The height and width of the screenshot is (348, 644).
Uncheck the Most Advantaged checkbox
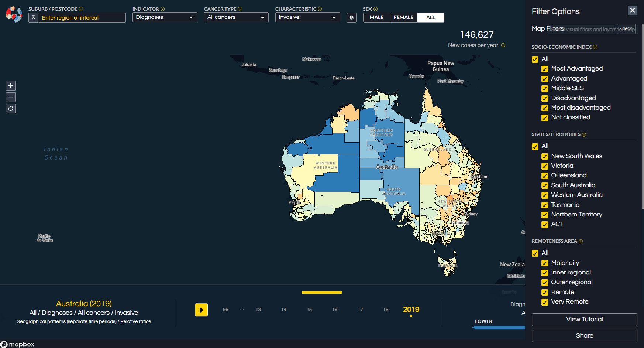pos(544,69)
